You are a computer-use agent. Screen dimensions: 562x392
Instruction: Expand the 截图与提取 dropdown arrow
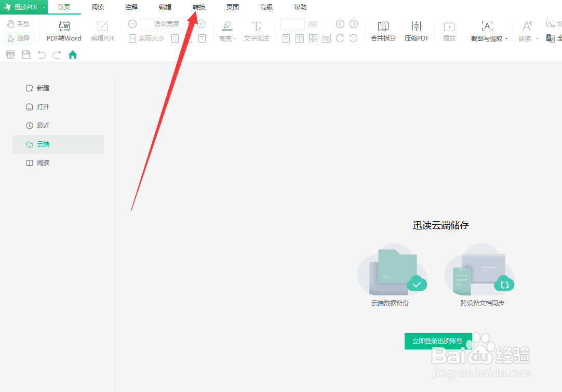point(506,39)
